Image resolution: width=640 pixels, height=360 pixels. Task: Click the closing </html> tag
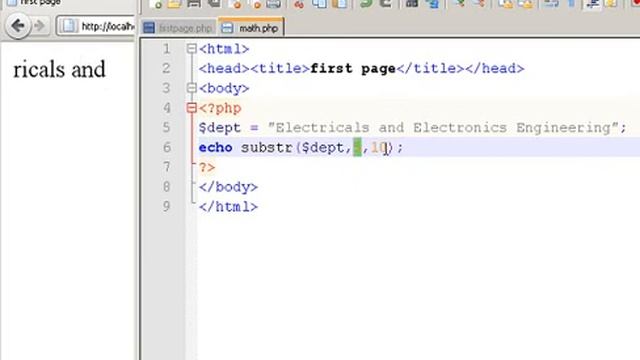point(228,207)
